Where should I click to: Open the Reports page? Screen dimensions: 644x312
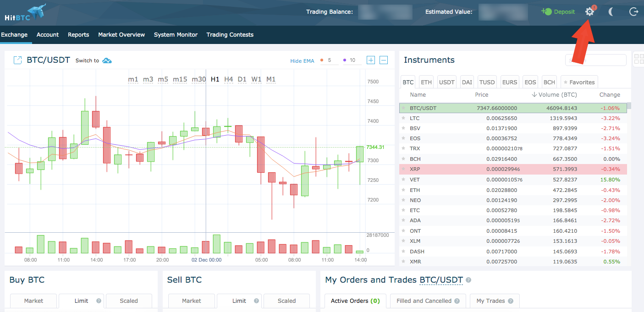78,35
